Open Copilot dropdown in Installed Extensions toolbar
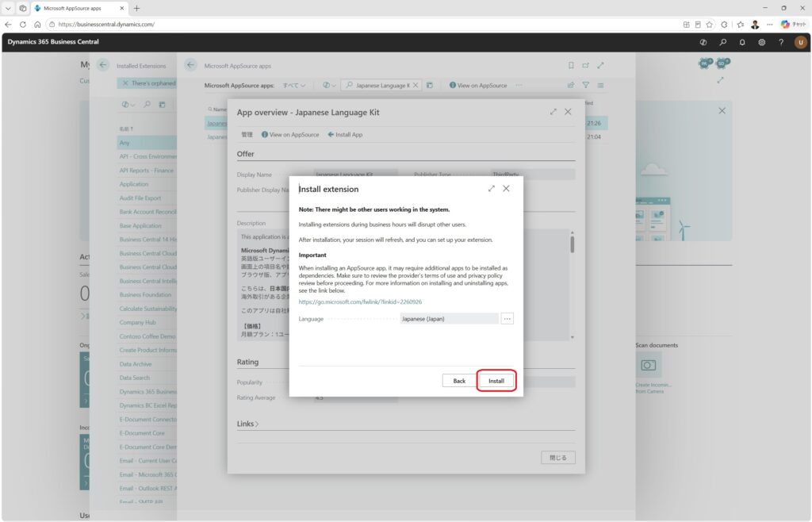The width and height of the screenshot is (812, 522). coord(128,104)
